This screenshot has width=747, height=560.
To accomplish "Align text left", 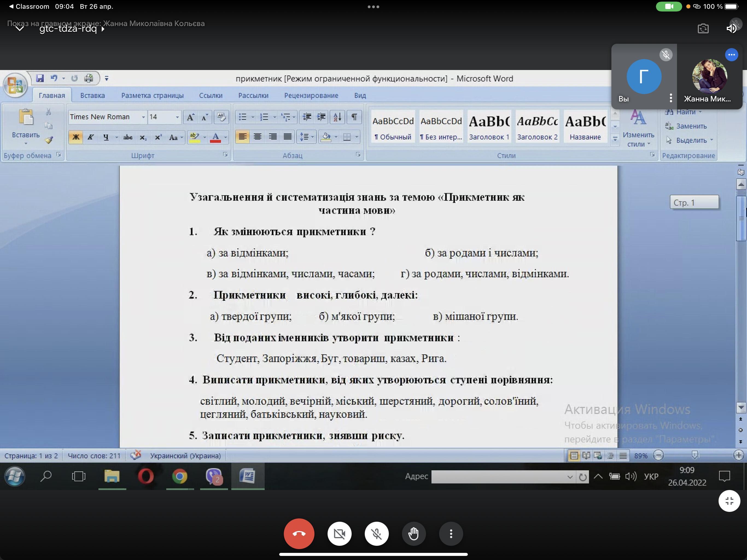I will tap(243, 137).
